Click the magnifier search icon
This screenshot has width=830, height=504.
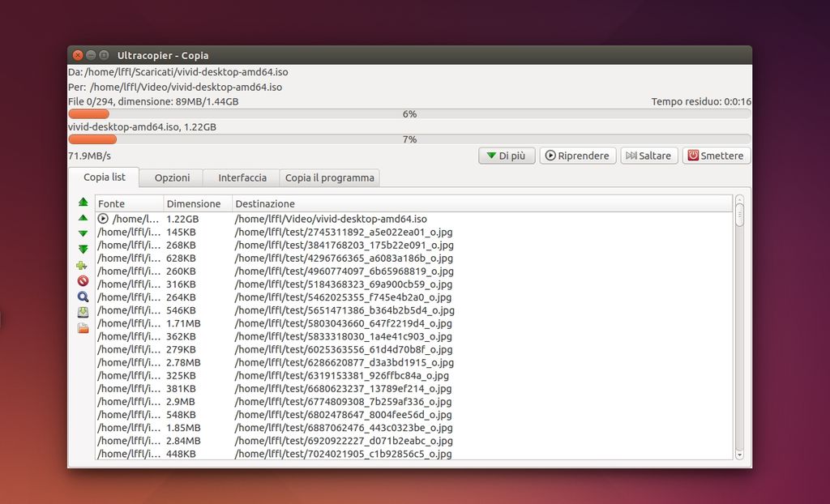[x=83, y=297]
